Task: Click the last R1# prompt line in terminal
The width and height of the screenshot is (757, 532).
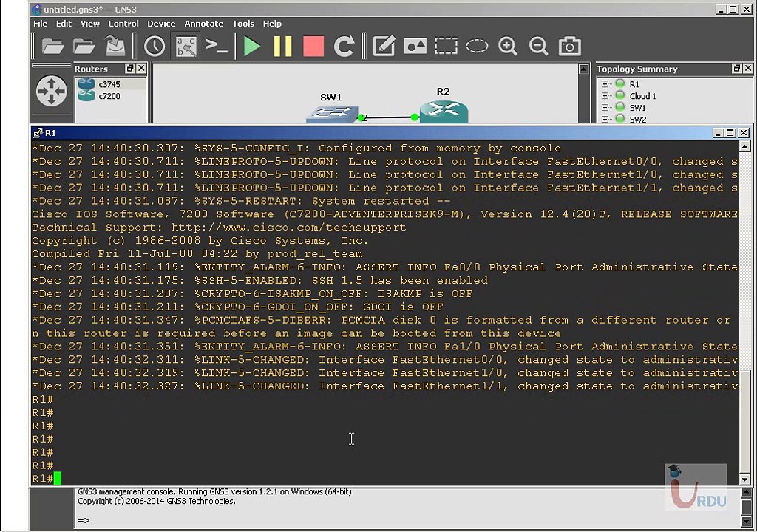Action: (47, 478)
